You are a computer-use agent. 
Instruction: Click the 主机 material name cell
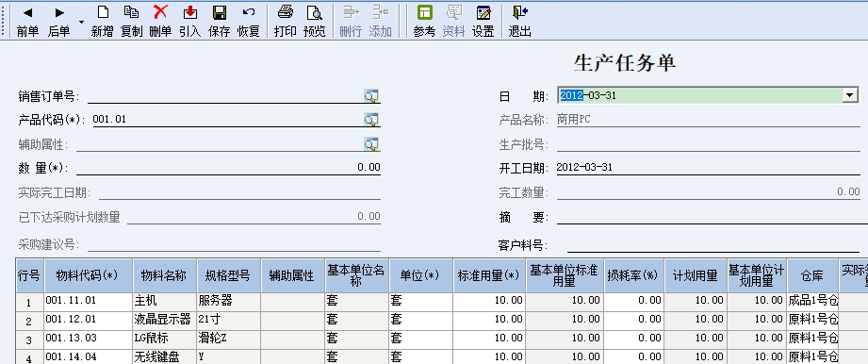164,301
